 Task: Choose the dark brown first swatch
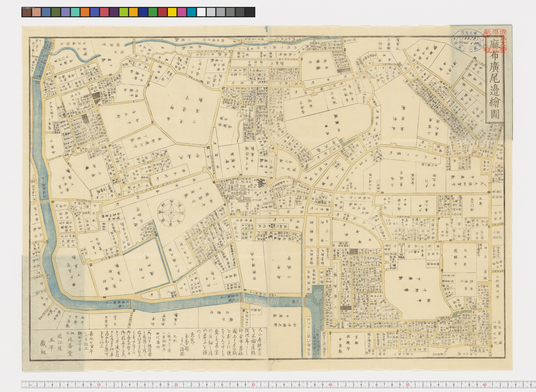[x=27, y=12]
